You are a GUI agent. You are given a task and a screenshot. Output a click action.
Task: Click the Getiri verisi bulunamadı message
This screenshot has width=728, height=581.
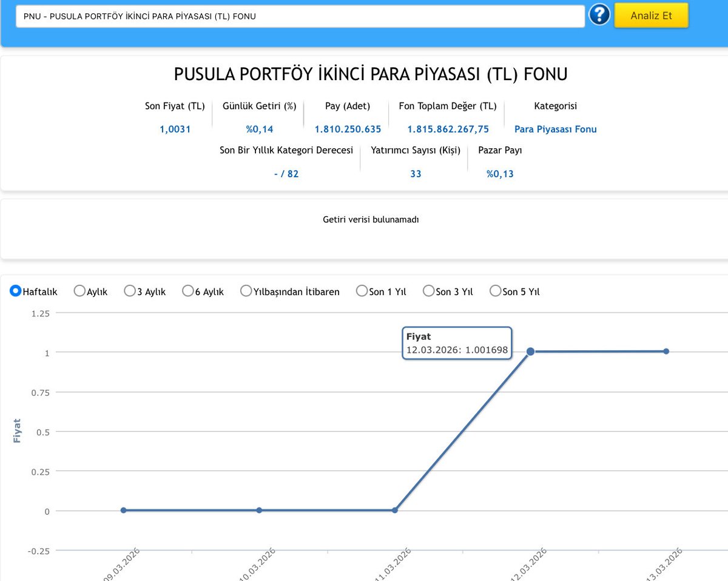coord(371,219)
